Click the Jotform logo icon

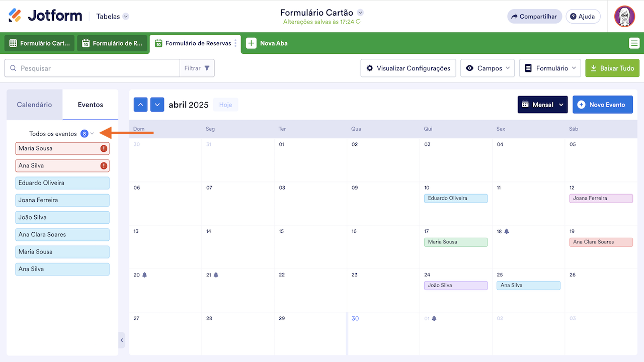click(15, 16)
